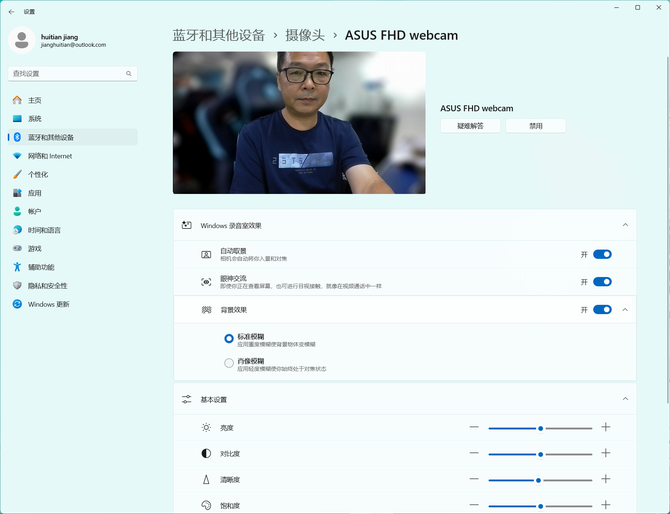Click the 对比度 contrast slider
670x514 pixels.
coord(541,454)
